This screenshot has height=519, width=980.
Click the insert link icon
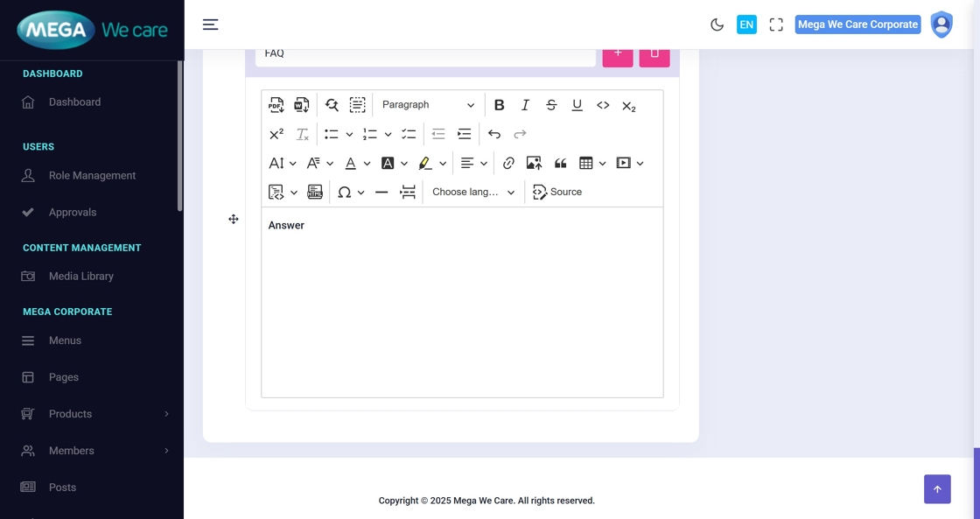pos(508,164)
